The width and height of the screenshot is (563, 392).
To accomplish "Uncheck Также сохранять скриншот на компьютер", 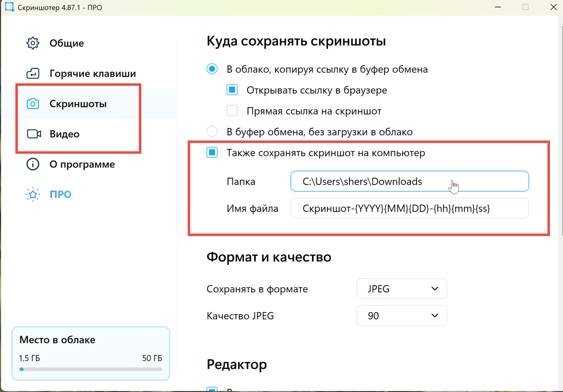I will pos(212,152).
